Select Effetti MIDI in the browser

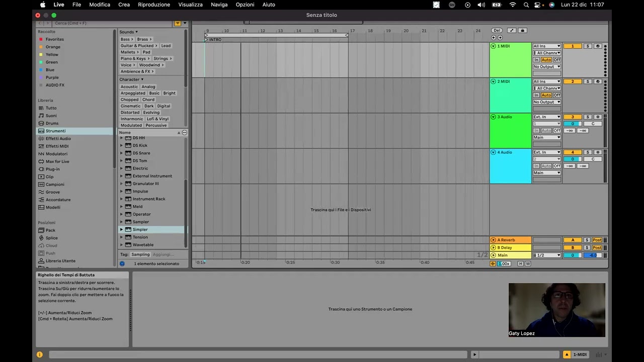[x=57, y=146]
